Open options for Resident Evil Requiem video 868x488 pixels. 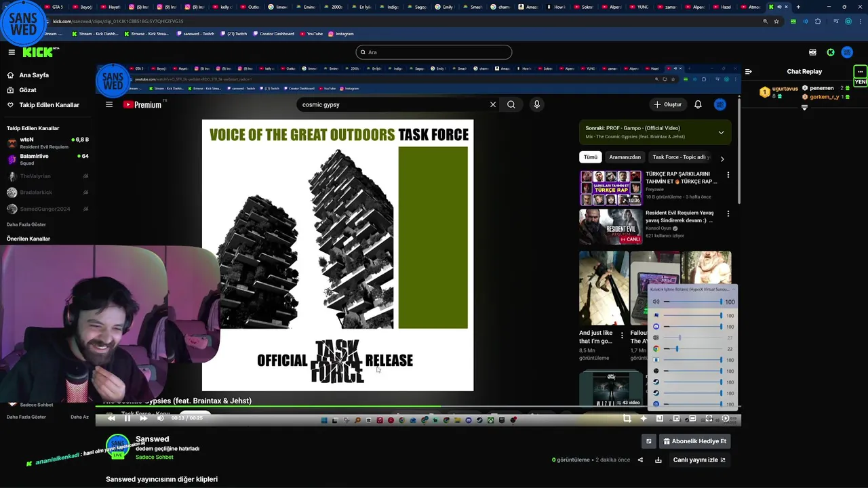[x=728, y=213]
